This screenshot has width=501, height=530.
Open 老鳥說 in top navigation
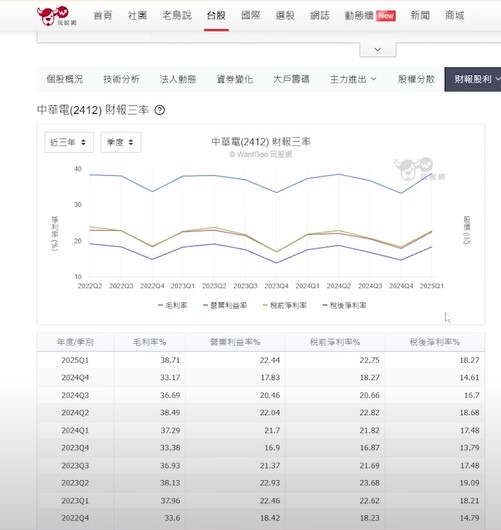(x=177, y=16)
